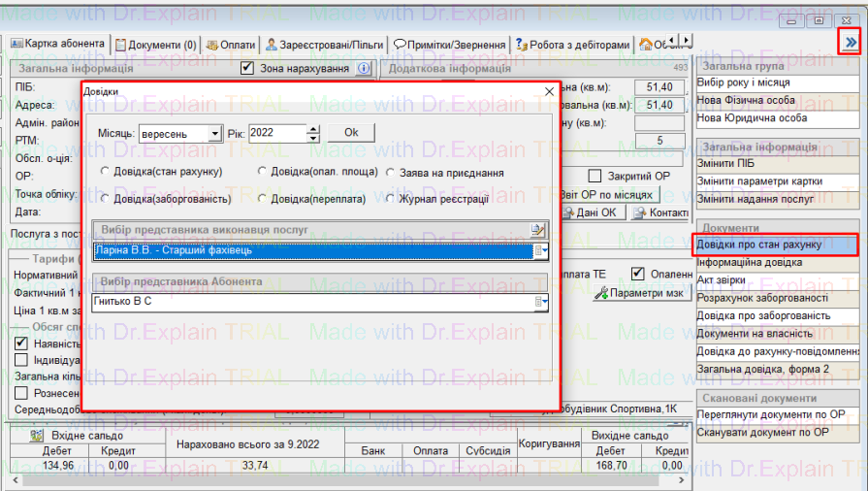Click the info icon next to Зона нарахування
The width and height of the screenshot is (868, 491).
[x=364, y=69]
